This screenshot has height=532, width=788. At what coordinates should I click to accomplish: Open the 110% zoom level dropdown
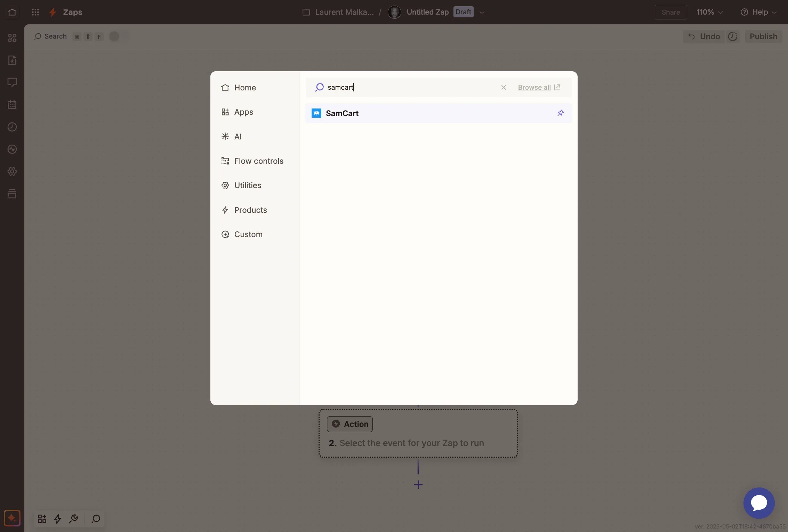pos(709,12)
